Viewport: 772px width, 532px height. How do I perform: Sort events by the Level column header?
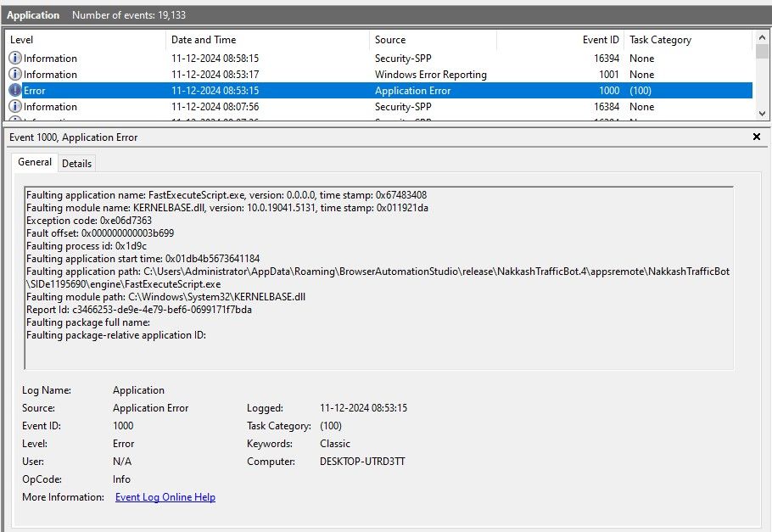(x=85, y=40)
